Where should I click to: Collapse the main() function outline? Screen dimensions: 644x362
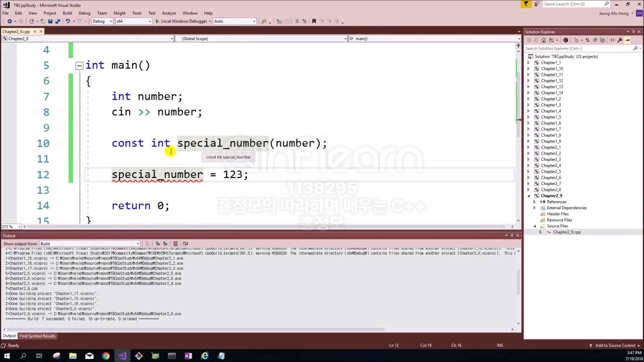pos(79,66)
